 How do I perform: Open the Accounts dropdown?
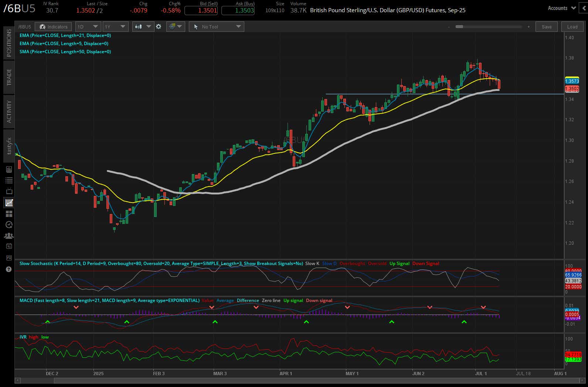point(562,8)
